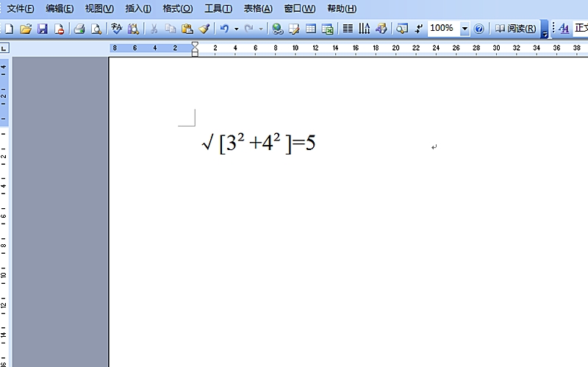This screenshot has width=588, height=367.
Task: Click the indent marker on horizontal ruler
Action: tap(195, 49)
